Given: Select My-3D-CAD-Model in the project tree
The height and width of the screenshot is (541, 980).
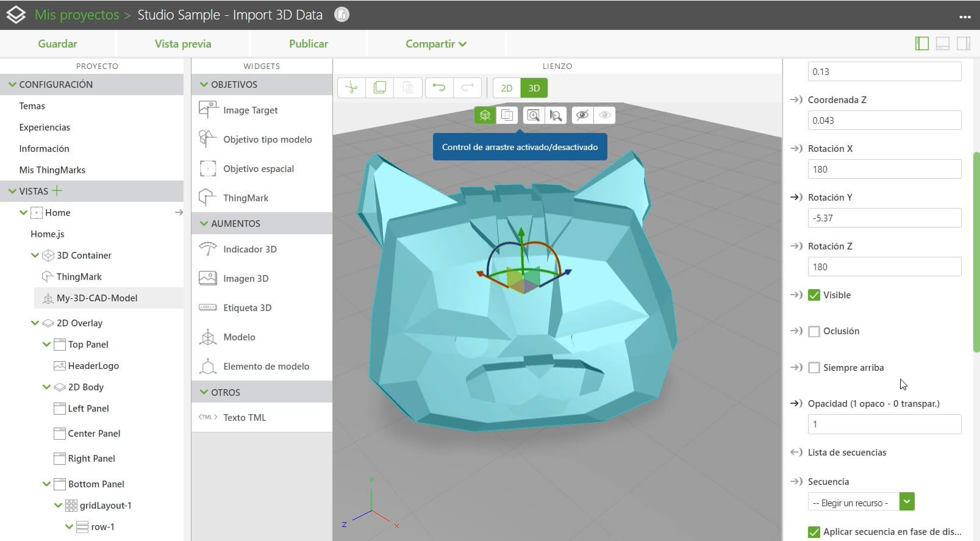Looking at the screenshot, I should tap(96, 298).
